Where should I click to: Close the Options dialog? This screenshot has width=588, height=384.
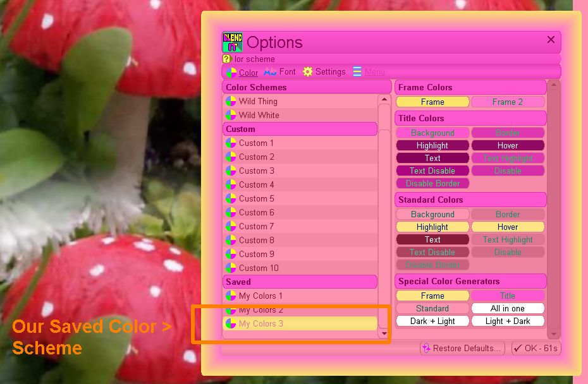[x=551, y=40]
